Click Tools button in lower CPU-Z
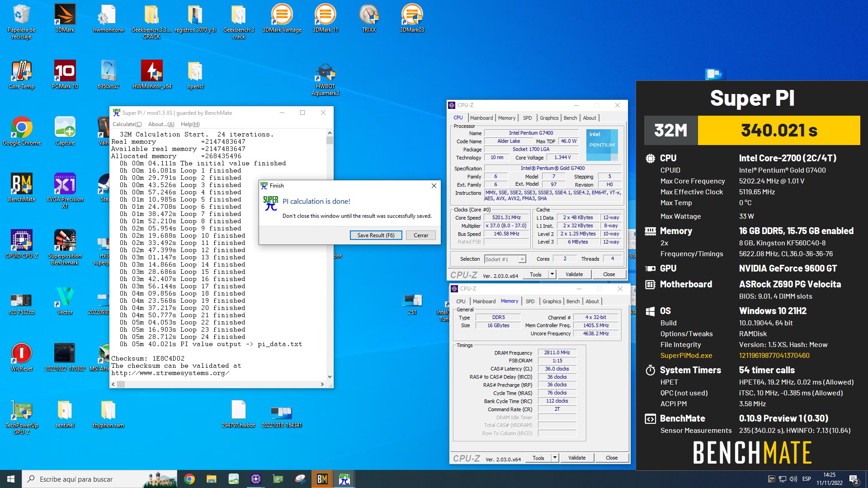This screenshot has height=488, width=868. (x=538, y=458)
